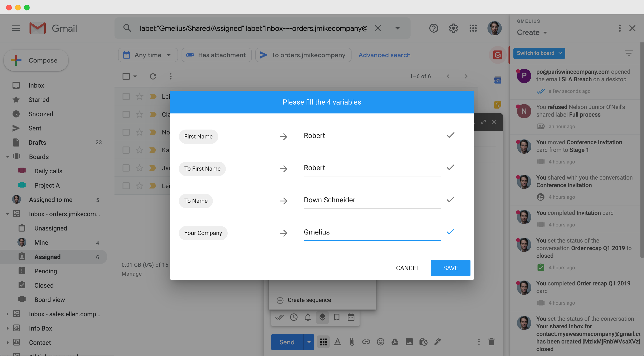
Task: Open formatting options icon in compose
Action: (x=338, y=342)
